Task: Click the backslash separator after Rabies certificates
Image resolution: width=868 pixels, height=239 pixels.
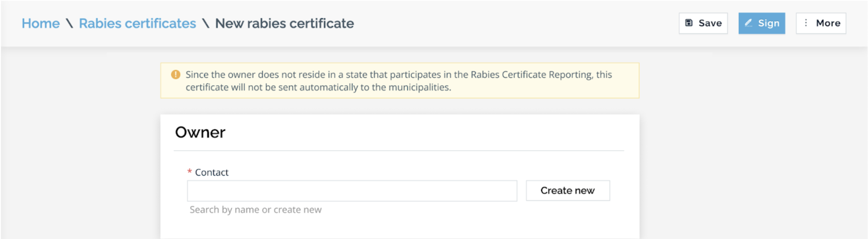Action: coord(206,23)
